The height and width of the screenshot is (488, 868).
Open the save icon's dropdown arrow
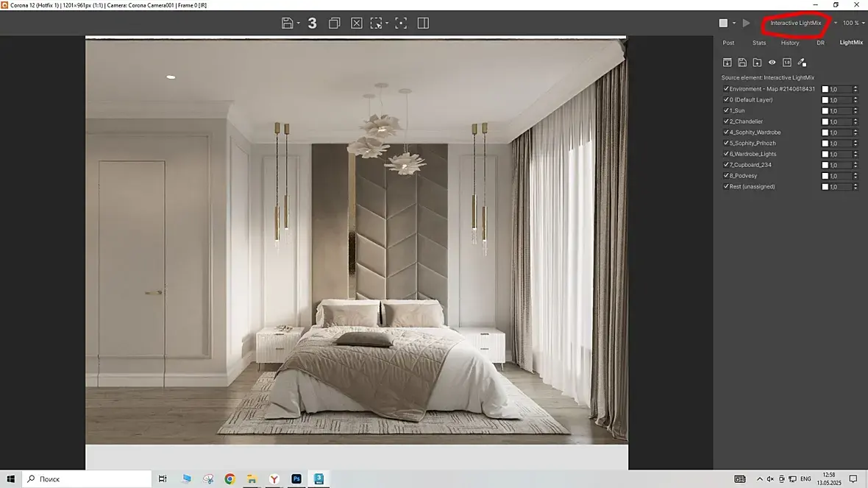click(298, 24)
